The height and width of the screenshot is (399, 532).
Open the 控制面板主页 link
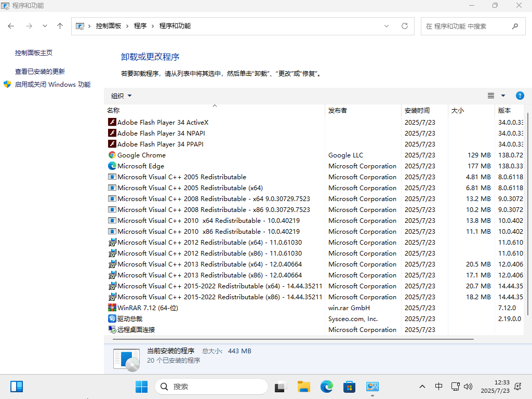click(x=34, y=52)
